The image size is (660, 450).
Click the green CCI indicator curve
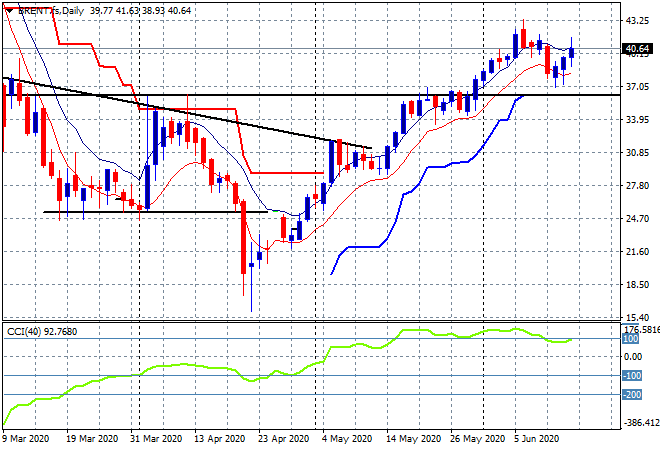point(286,372)
